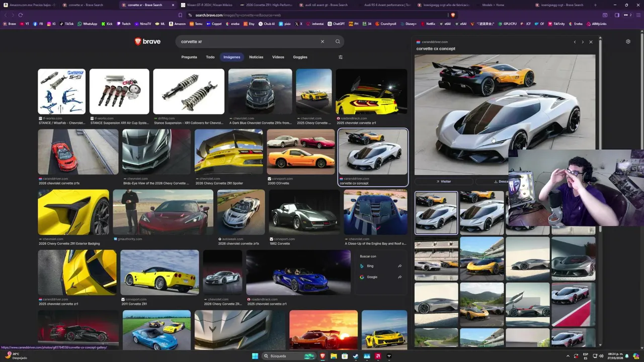
Task: Open the 1982 Corvette image result
Action: (304, 212)
